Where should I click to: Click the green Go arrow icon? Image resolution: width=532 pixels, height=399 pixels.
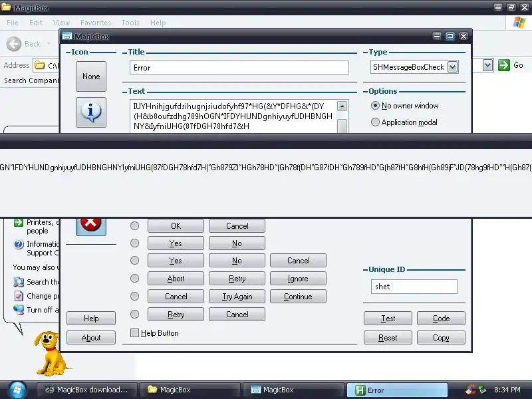pyautogui.click(x=504, y=65)
